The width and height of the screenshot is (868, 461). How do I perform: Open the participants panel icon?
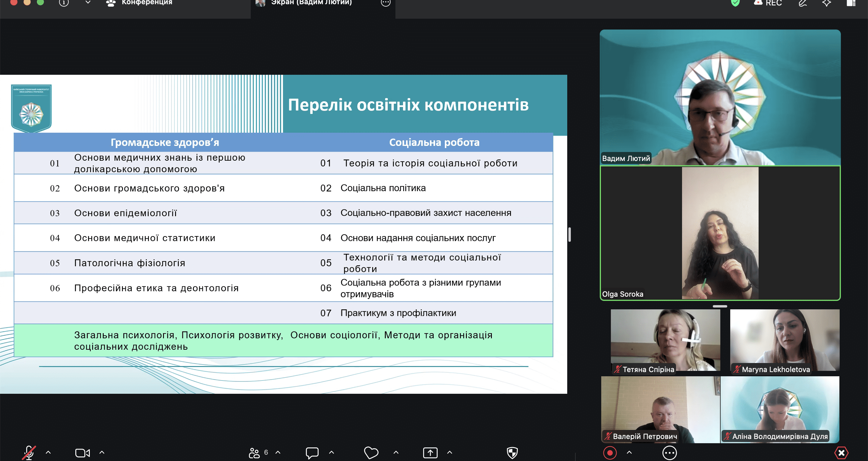[x=254, y=453]
